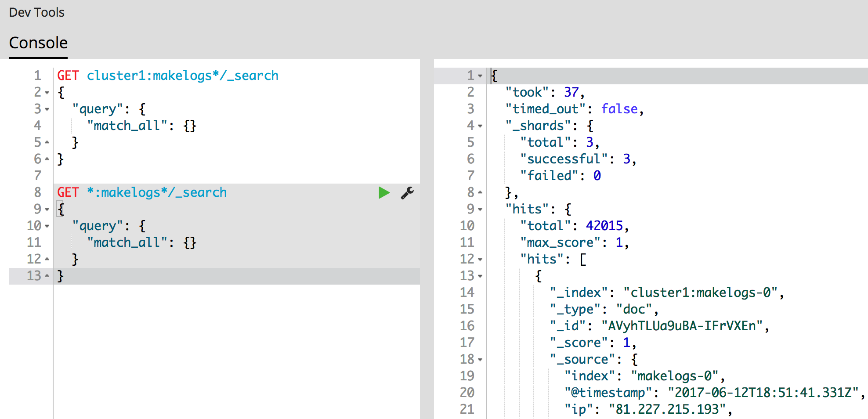Click the "successful": 3 line

[578, 159]
